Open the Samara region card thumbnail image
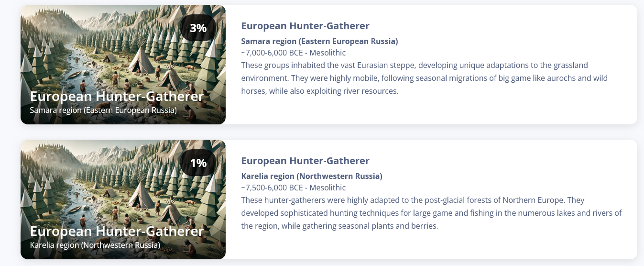This screenshot has height=266, width=644. [123, 65]
